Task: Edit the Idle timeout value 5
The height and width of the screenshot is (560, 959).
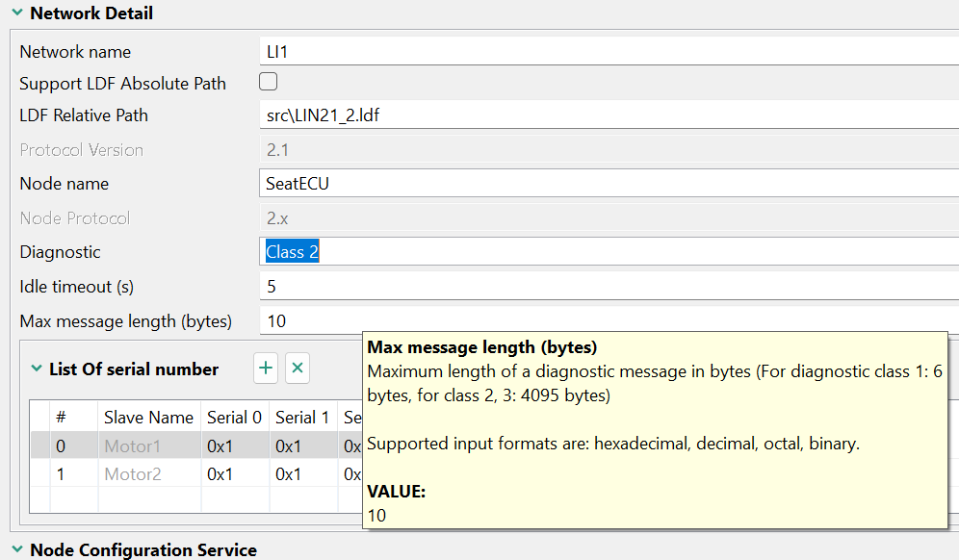Action: (x=609, y=286)
